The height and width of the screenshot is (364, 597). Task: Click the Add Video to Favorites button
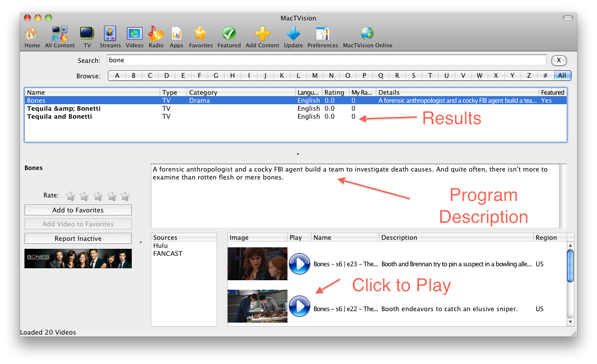click(x=78, y=224)
